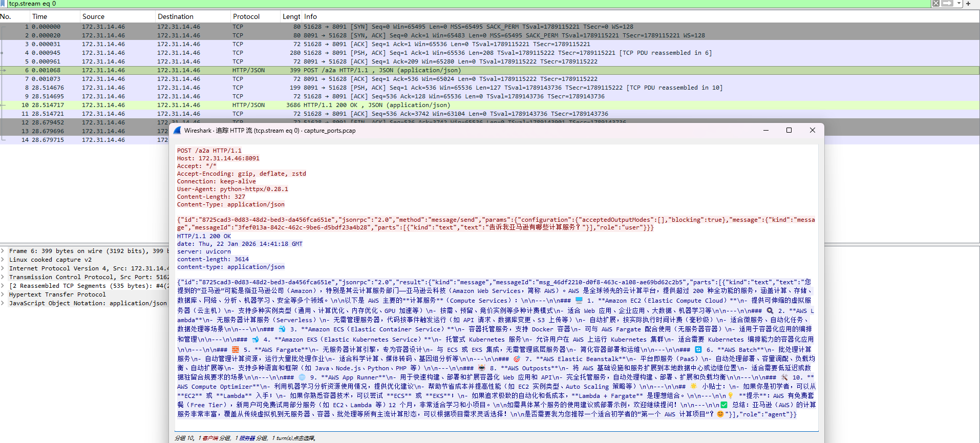Screen dimensions: 980x443
Task: Expand the Transmission Control Protocol node
Action: [x=3, y=277]
